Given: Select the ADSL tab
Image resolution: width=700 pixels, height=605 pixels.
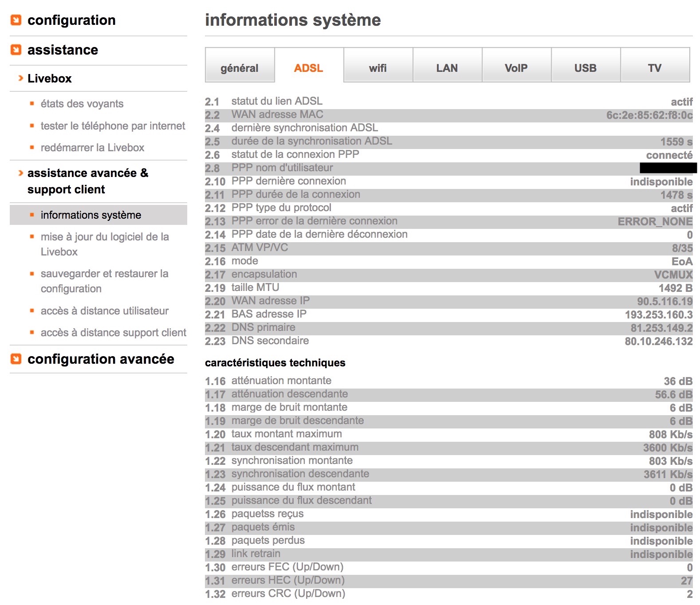Looking at the screenshot, I should click(x=309, y=68).
